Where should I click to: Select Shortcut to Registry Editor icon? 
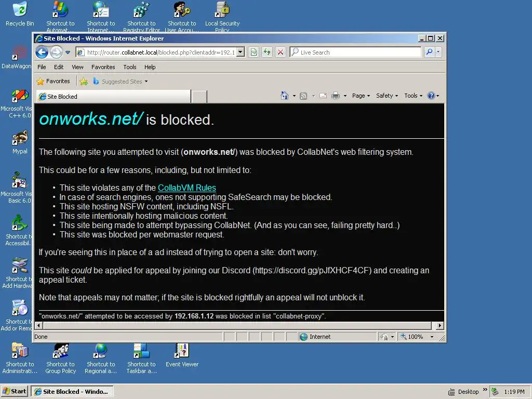click(141, 16)
